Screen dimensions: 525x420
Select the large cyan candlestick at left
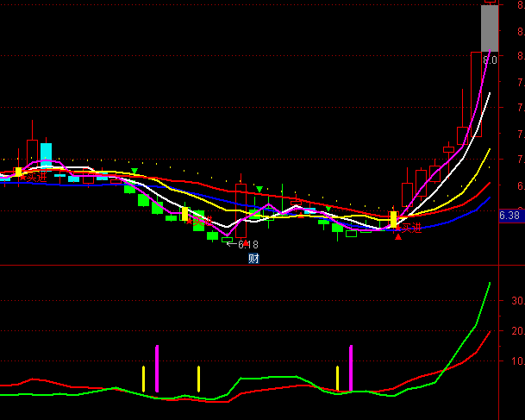[47, 155]
